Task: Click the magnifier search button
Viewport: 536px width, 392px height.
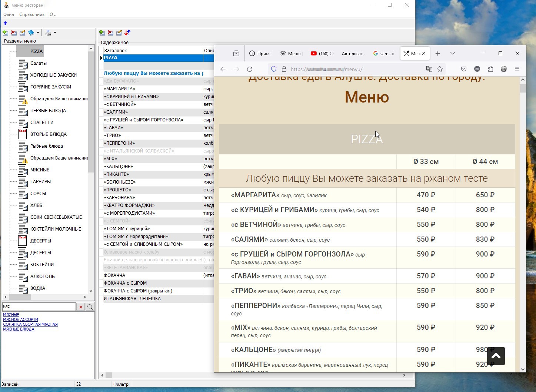Action: [90, 307]
